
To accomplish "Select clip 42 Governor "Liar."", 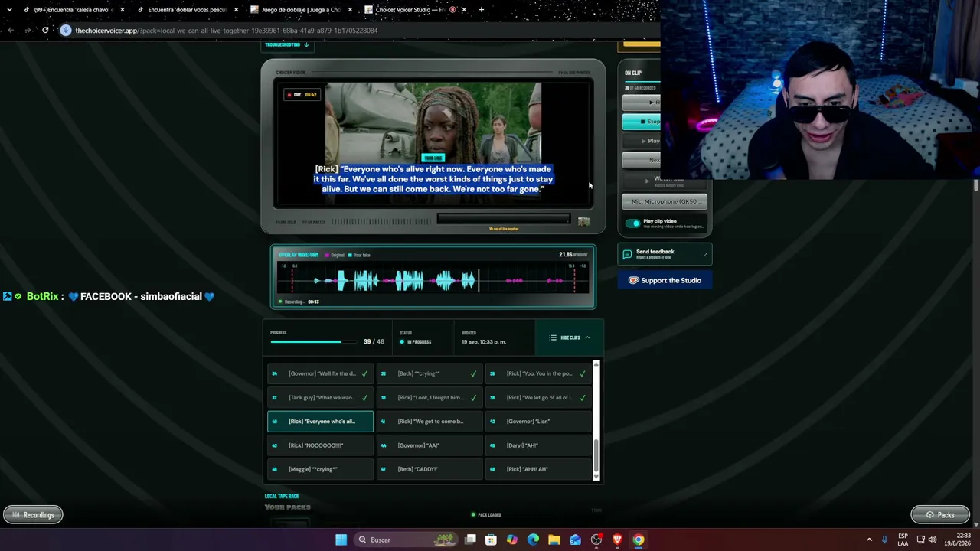I will (x=538, y=421).
